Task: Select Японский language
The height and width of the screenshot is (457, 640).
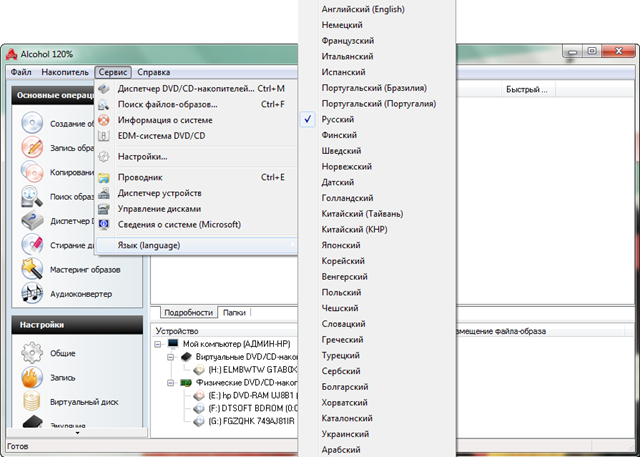Action: tap(377, 245)
